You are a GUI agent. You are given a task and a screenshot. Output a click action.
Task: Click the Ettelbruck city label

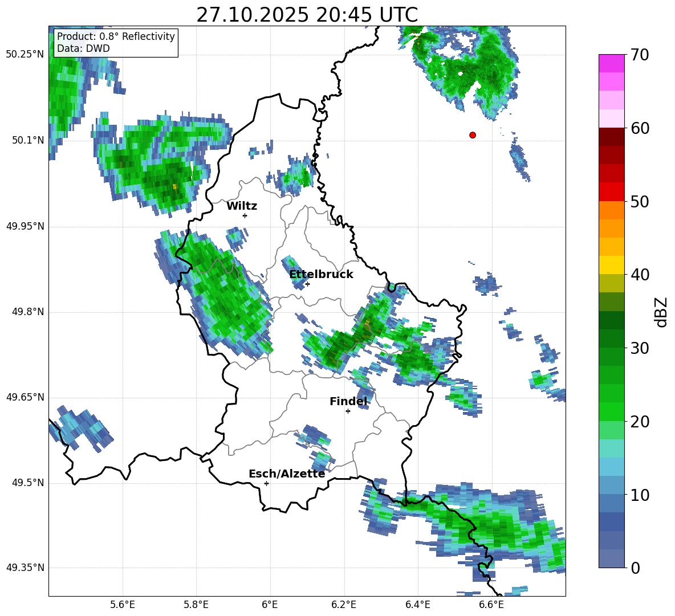point(321,275)
